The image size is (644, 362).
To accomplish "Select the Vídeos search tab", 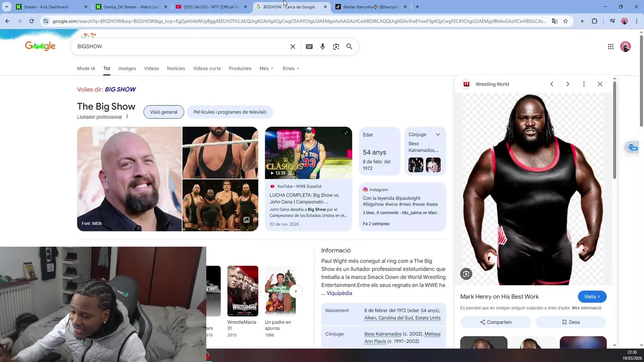I will [x=151, y=68].
